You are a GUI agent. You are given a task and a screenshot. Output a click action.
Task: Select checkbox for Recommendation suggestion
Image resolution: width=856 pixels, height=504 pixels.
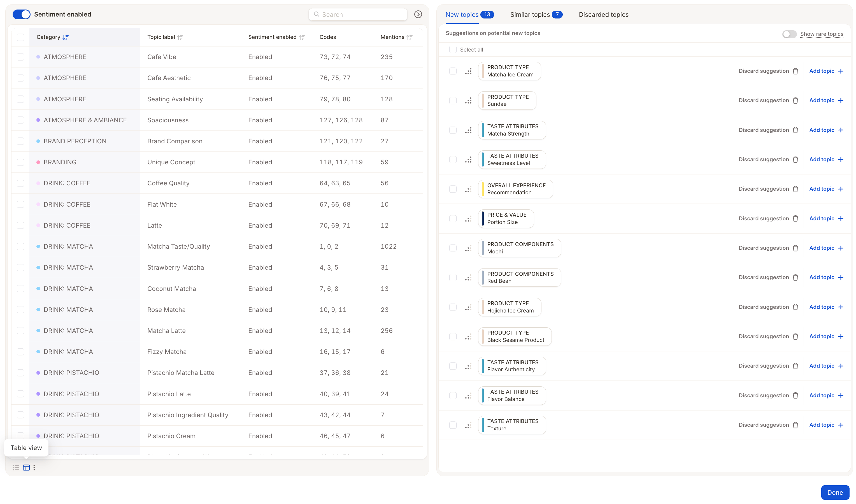tap(452, 189)
